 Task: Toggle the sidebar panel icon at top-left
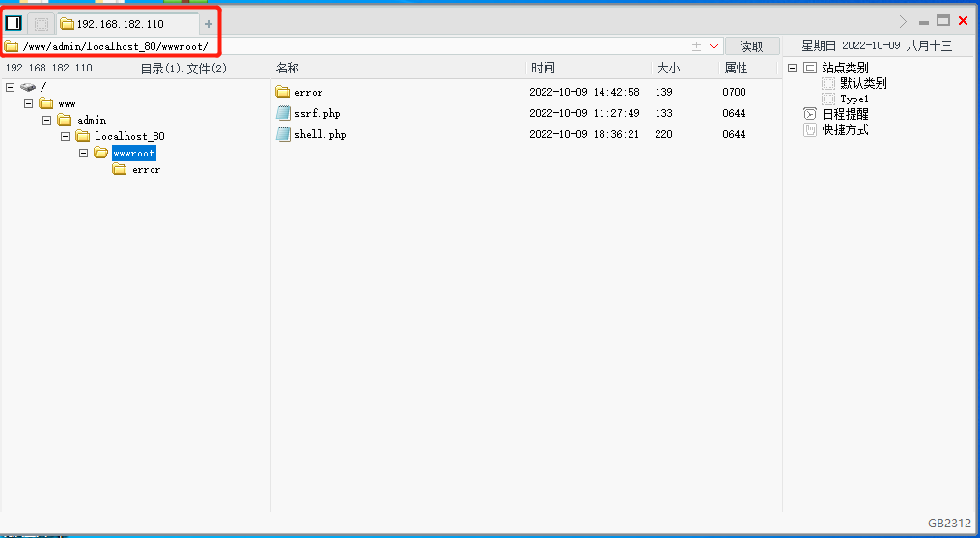(14, 23)
